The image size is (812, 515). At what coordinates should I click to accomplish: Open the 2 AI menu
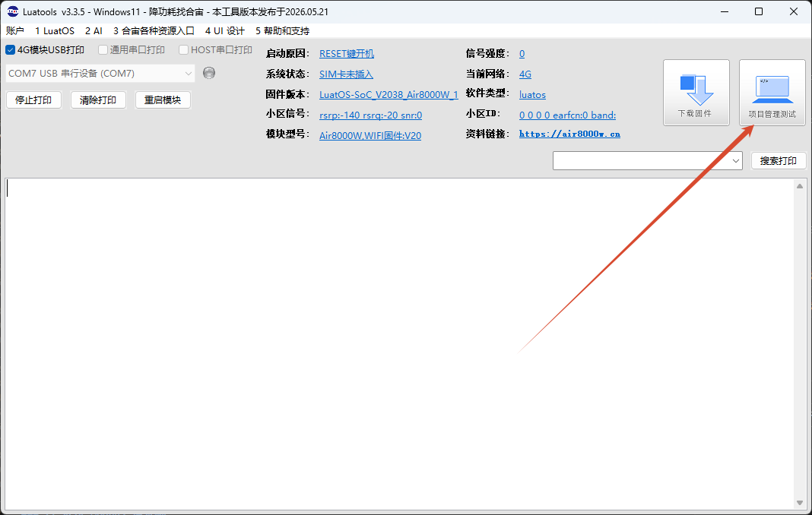tap(94, 31)
